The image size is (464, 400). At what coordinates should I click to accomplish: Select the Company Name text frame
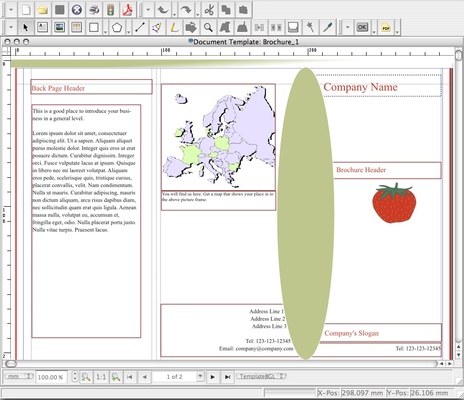pos(379,86)
